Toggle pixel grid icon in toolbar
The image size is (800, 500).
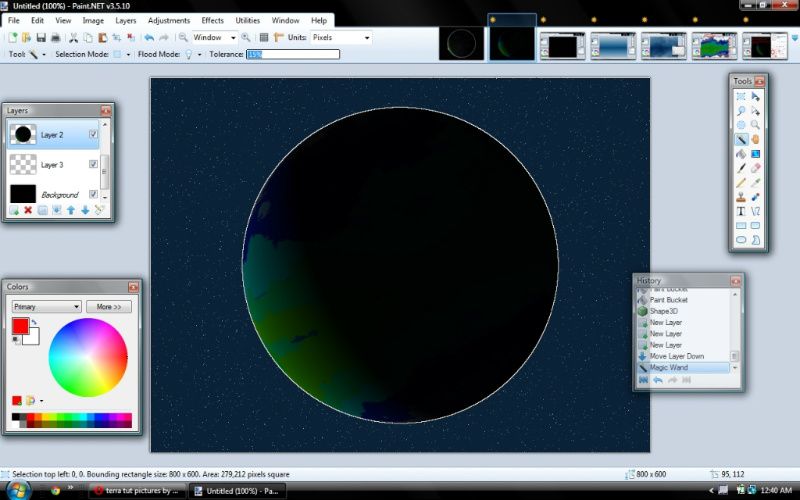(x=264, y=38)
